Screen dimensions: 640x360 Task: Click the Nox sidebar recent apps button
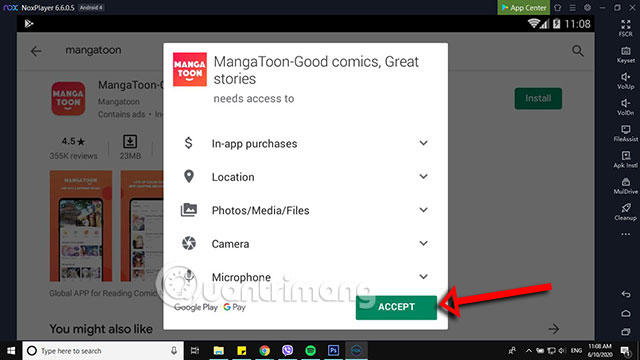[626, 332]
